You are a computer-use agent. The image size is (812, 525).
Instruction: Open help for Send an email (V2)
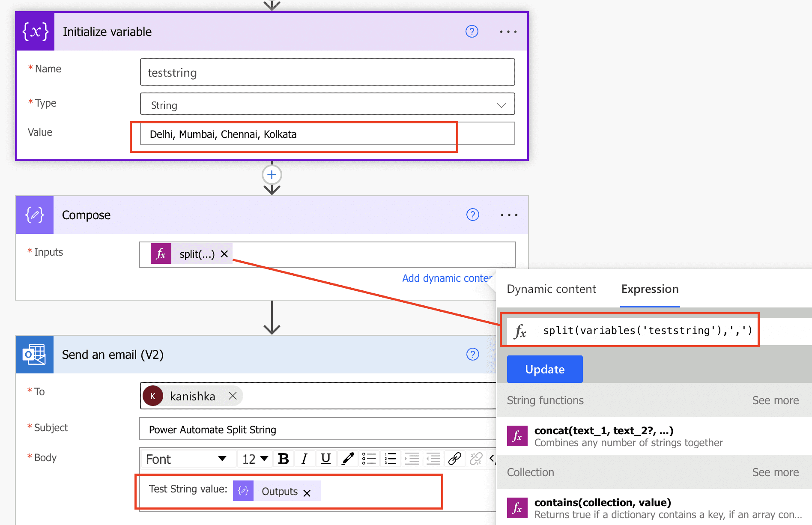[x=473, y=355]
